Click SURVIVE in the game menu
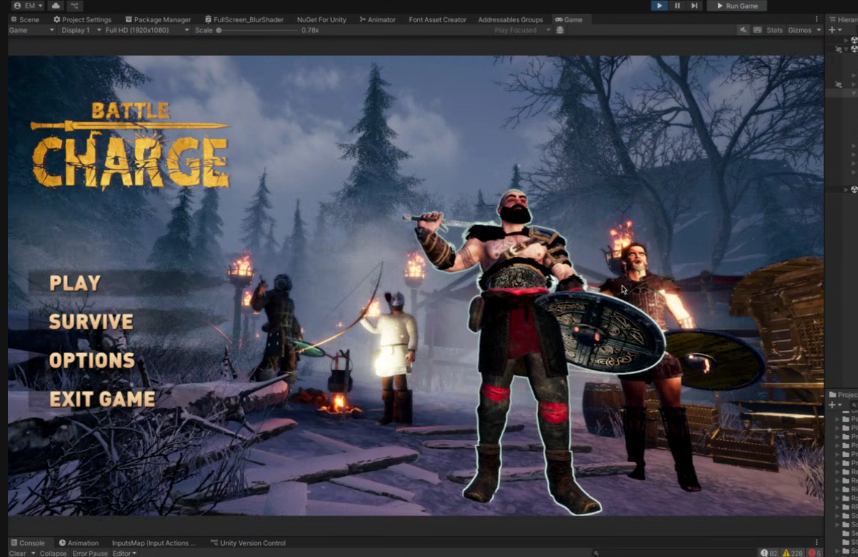The width and height of the screenshot is (858, 557). (91, 321)
